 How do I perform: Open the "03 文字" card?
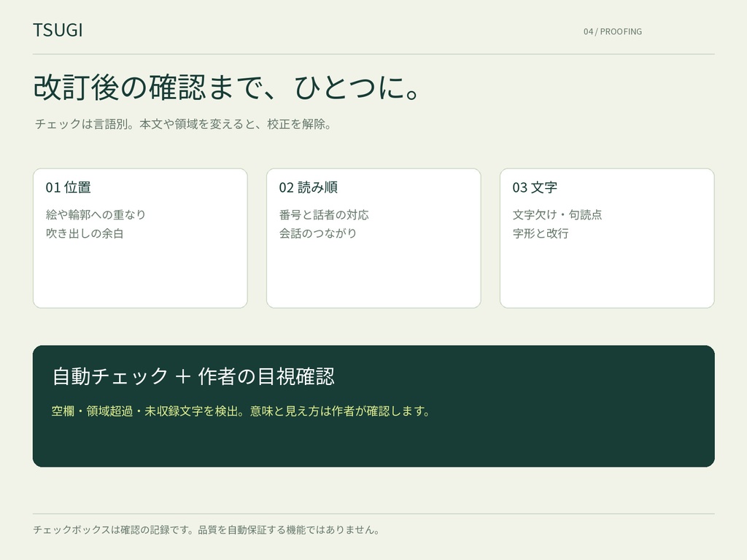(x=607, y=238)
